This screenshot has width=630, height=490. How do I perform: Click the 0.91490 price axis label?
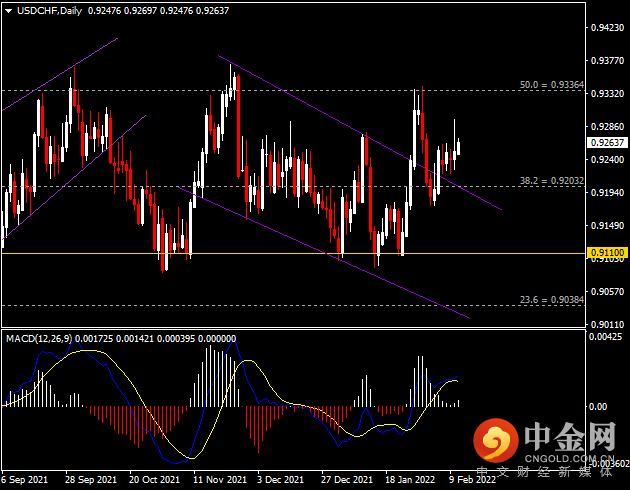pyautogui.click(x=608, y=226)
